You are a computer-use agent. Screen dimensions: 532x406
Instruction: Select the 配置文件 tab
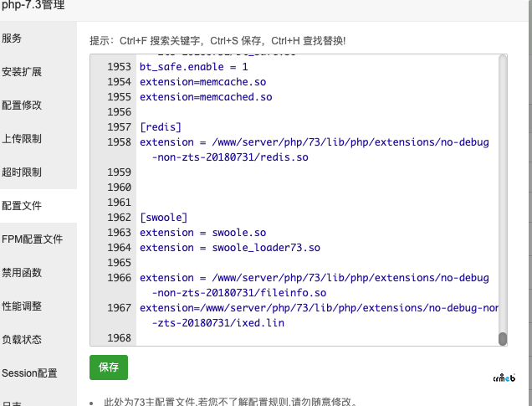pos(22,206)
